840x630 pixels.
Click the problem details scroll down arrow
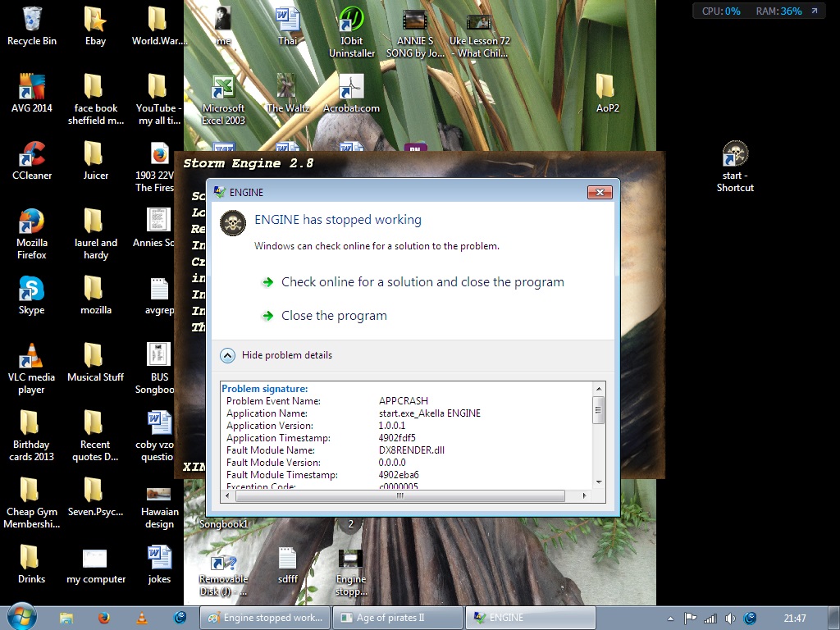599,482
